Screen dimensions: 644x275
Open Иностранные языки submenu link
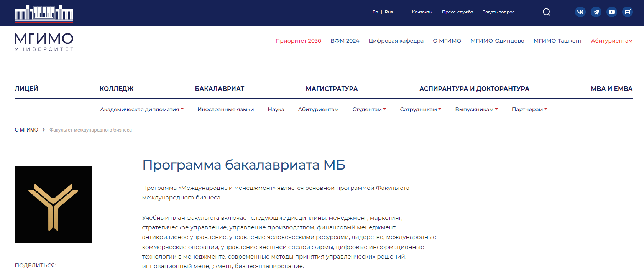(226, 109)
